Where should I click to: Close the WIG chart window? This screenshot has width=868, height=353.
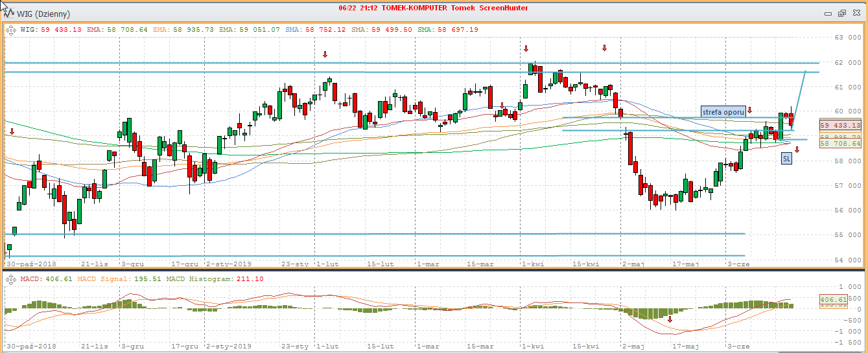[856, 13]
